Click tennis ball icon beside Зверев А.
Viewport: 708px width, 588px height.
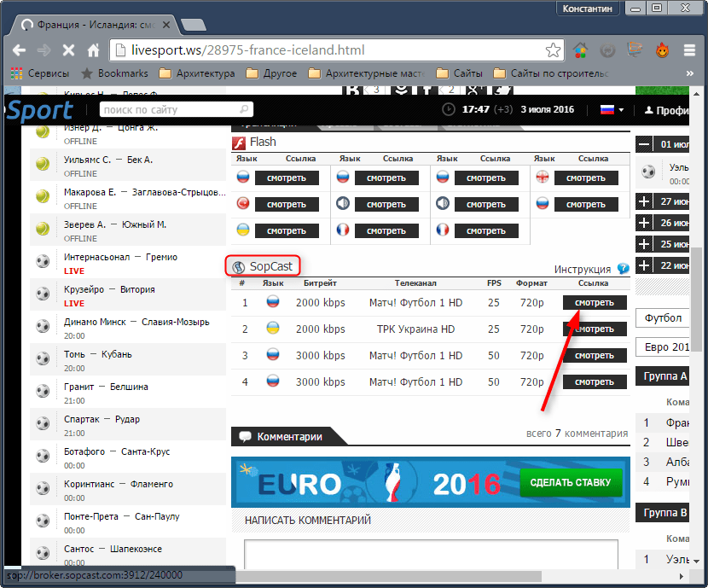tap(43, 229)
